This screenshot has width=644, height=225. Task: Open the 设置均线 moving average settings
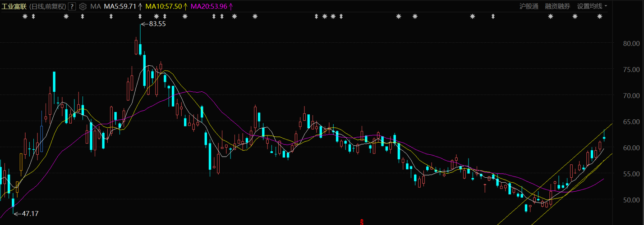point(590,6)
